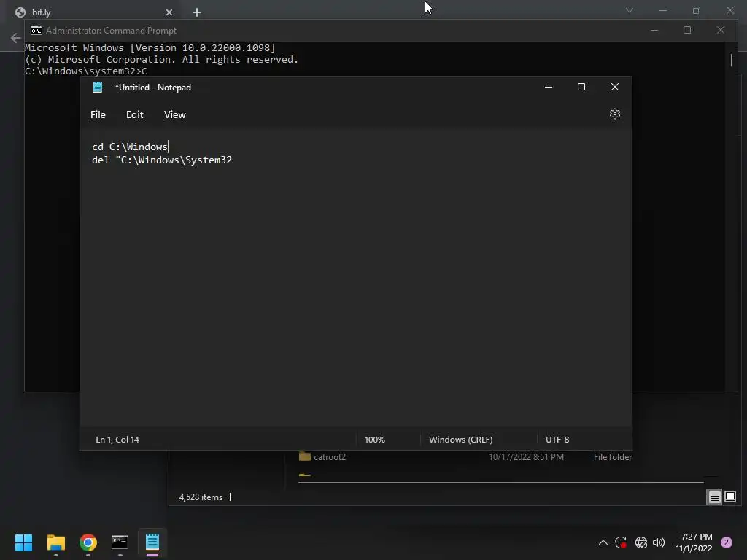747x560 pixels.
Task: Open a new browser tab
Action: 197,12
